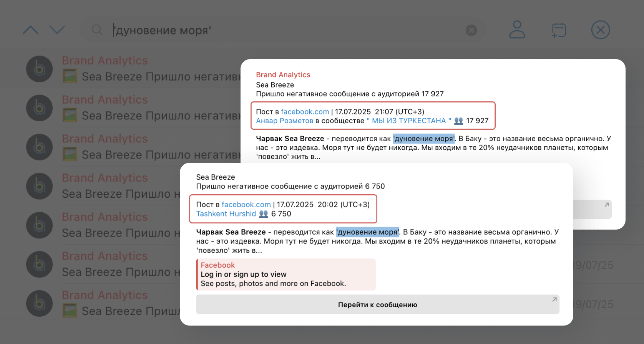Click image thumbnail in second result row

70,116
